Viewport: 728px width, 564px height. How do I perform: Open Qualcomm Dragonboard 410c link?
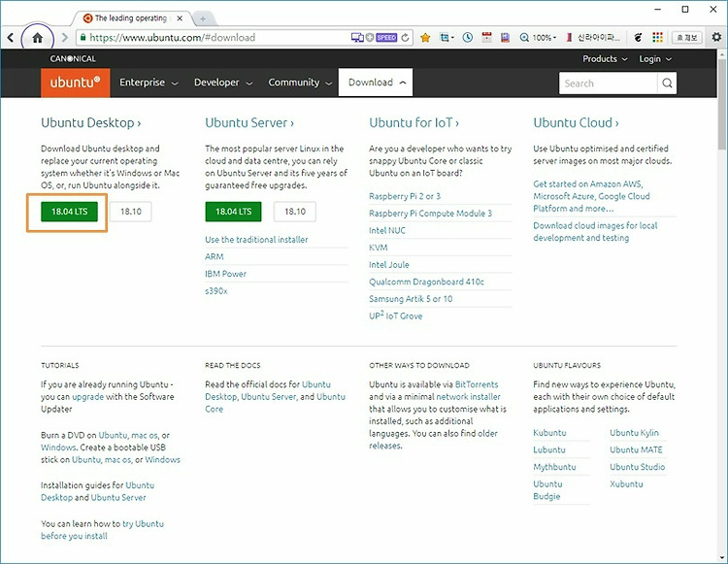[x=426, y=282]
